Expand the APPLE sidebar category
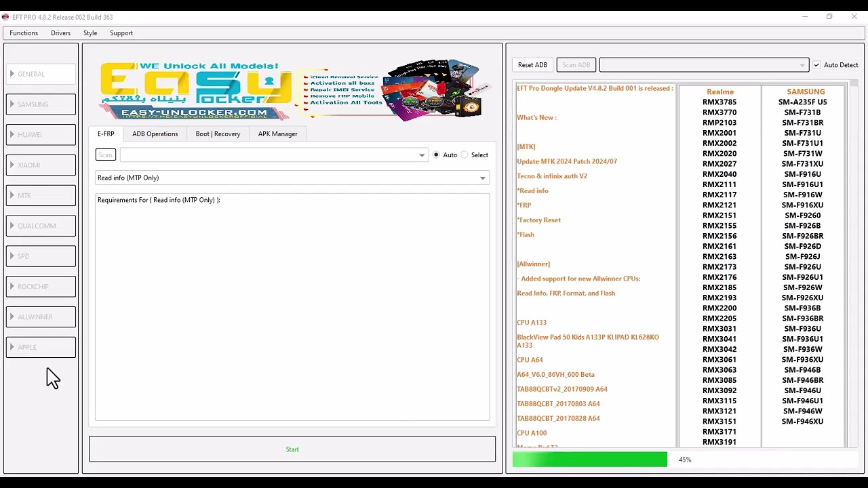868x488 pixels. pos(41,347)
